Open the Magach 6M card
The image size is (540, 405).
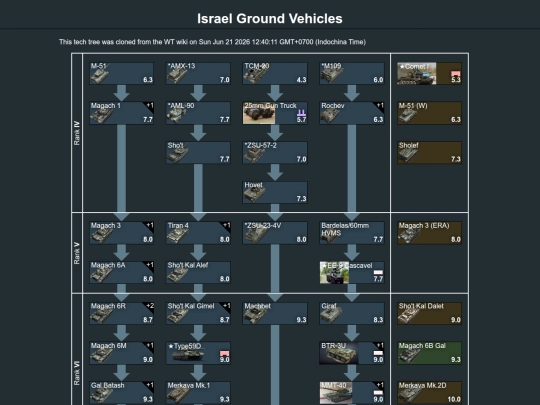coord(122,353)
